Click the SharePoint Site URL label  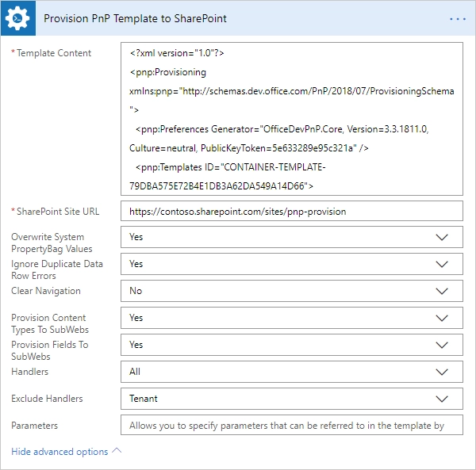[x=58, y=212]
